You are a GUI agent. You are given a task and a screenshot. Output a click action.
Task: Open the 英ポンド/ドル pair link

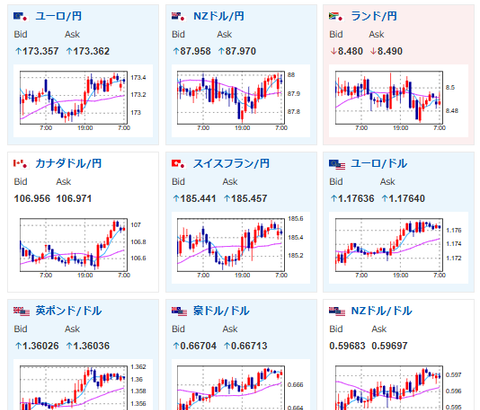pos(68,311)
